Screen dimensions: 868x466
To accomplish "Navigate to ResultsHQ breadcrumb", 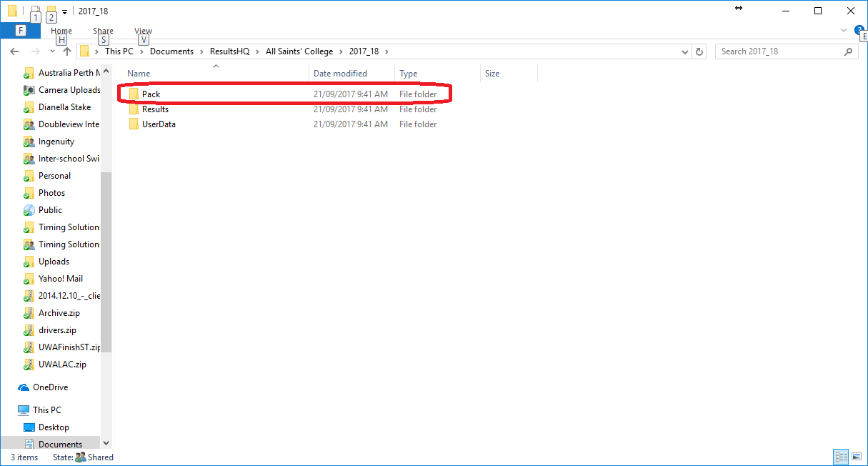I will [x=230, y=51].
